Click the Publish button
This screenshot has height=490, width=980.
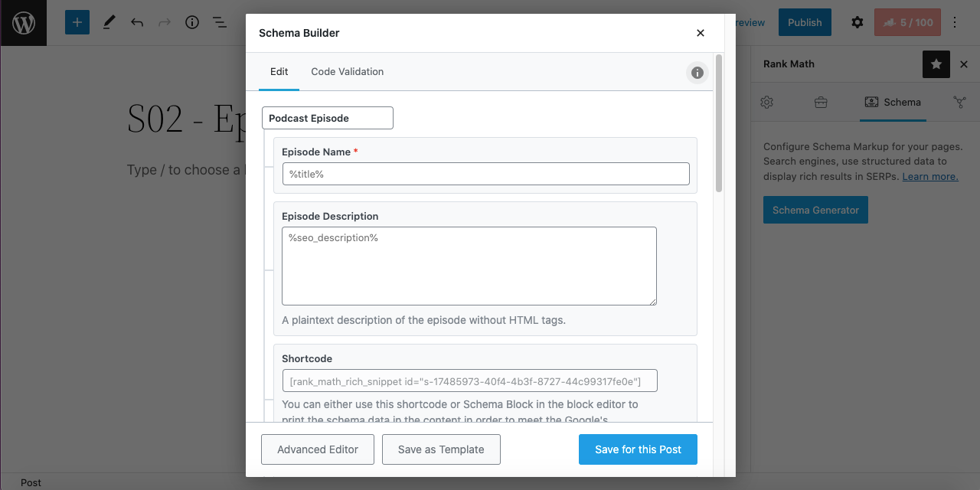tap(805, 22)
